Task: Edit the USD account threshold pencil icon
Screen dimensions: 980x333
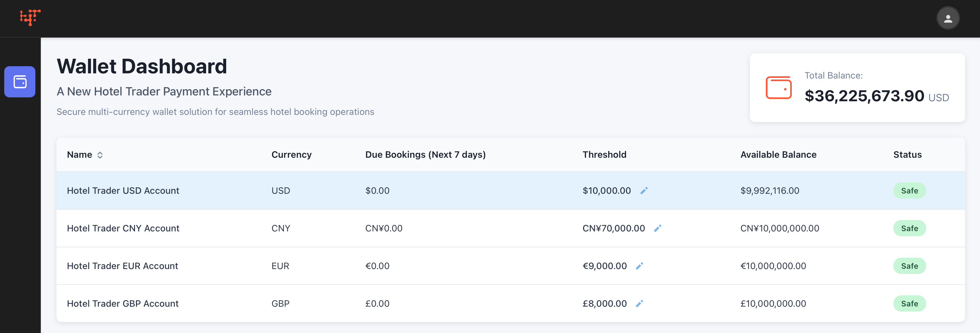Action: coord(644,191)
